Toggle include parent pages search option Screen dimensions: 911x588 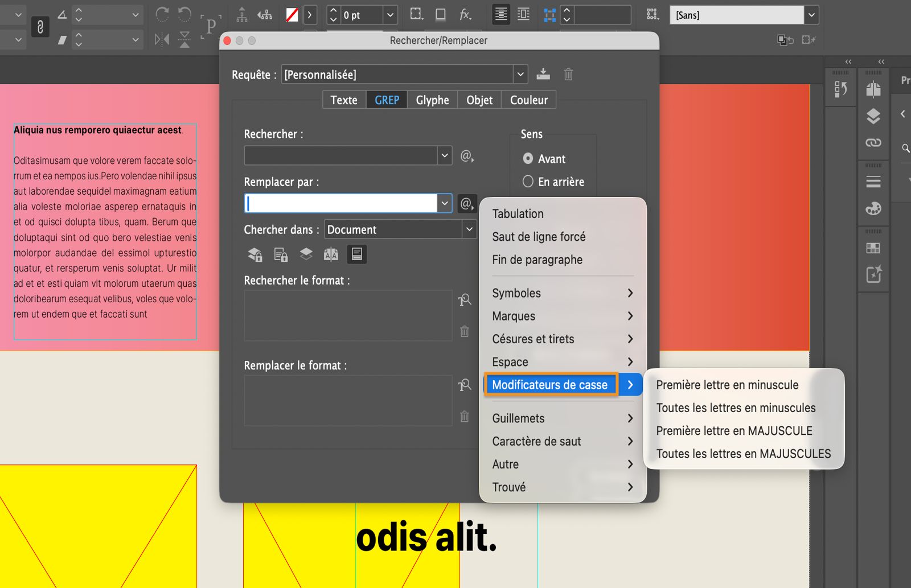pyautogui.click(x=331, y=254)
